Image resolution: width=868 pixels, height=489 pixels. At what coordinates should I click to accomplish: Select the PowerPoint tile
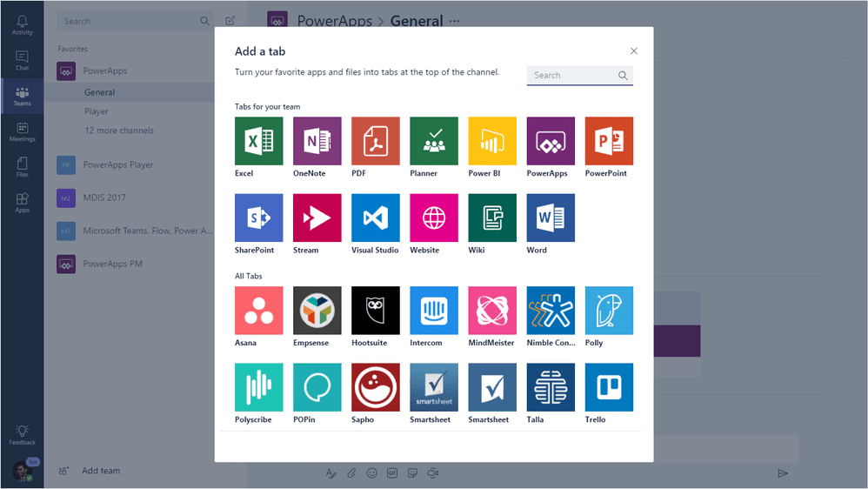609,141
